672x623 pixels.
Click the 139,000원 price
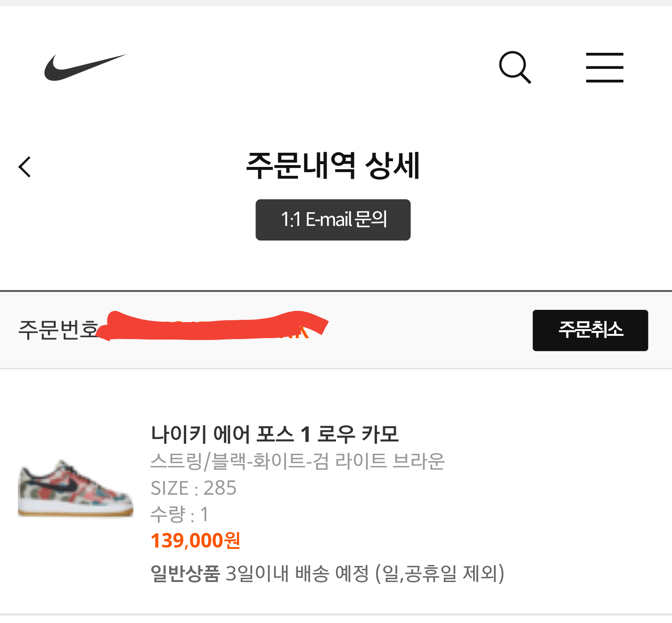coord(196,540)
